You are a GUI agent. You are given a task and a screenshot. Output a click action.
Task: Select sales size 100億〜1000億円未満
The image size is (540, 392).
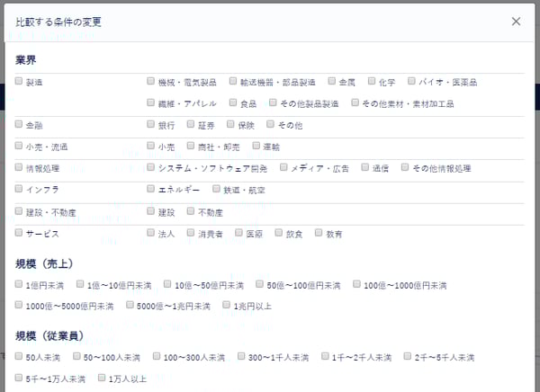[x=356, y=284]
